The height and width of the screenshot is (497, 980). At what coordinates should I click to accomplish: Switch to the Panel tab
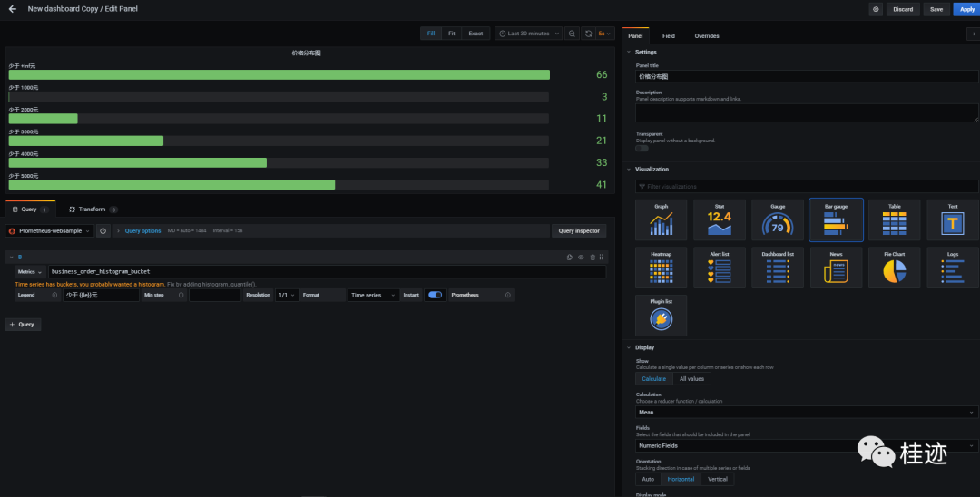click(635, 36)
